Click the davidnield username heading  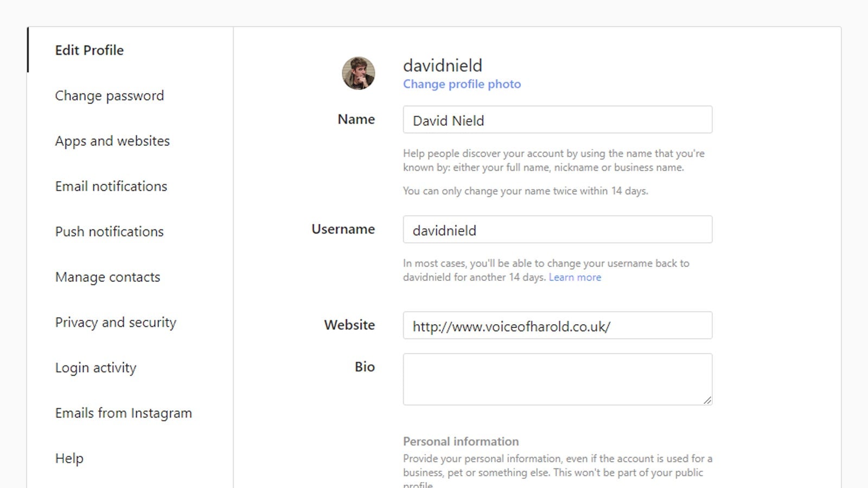coord(442,66)
